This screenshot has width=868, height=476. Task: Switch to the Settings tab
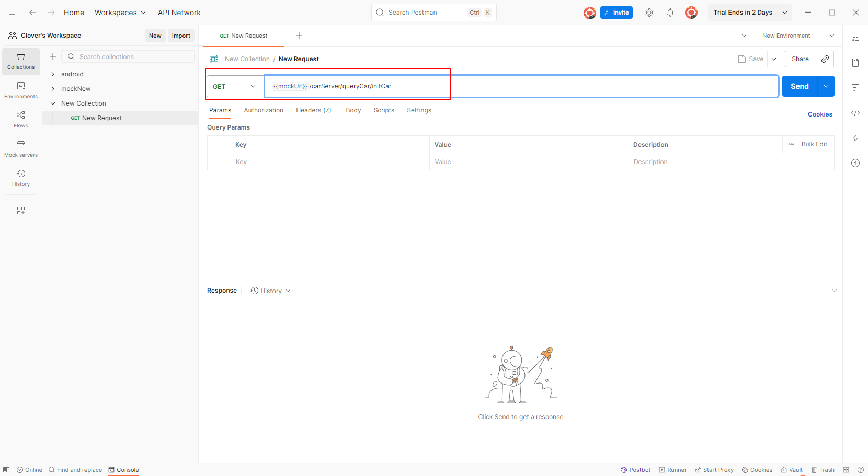419,110
